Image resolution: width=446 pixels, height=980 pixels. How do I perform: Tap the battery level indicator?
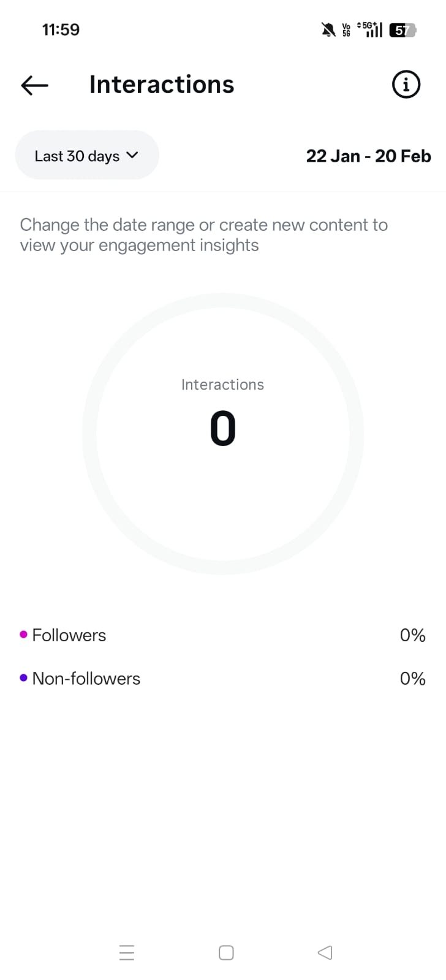tap(402, 29)
